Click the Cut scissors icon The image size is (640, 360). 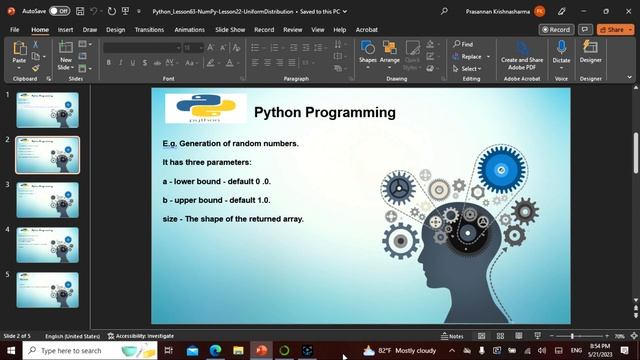coord(36,44)
